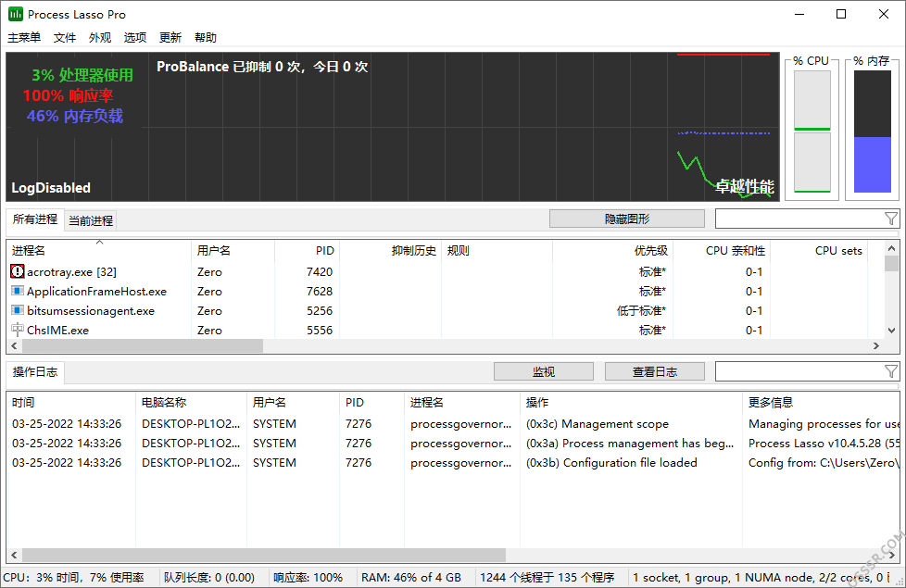Select the ChsIME.exe process row

click(x=446, y=330)
